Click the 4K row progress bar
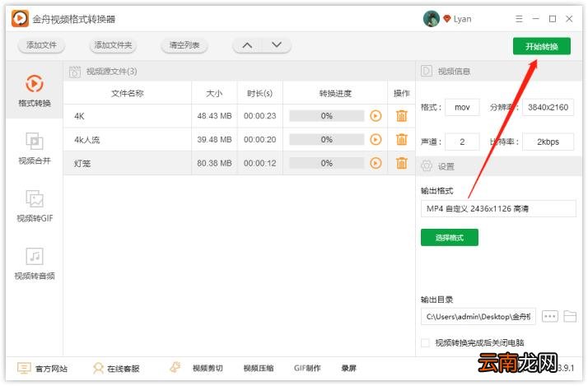The height and width of the screenshot is (386, 588). 327,116
